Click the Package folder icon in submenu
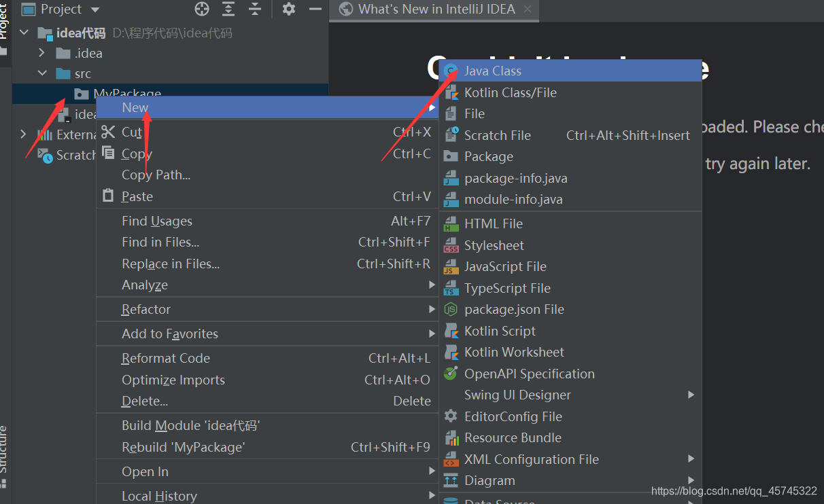The image size is (824, 504). coord(451,156)
